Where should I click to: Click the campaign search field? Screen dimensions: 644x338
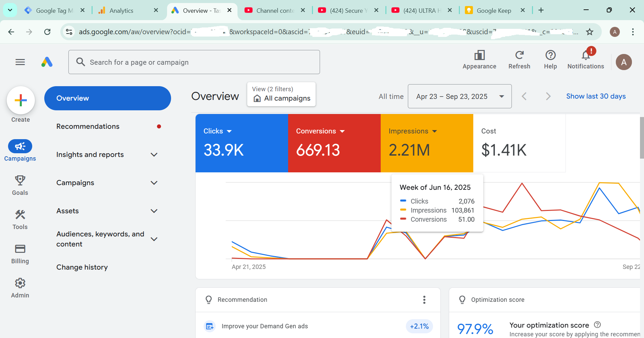(x=195, y=62)
